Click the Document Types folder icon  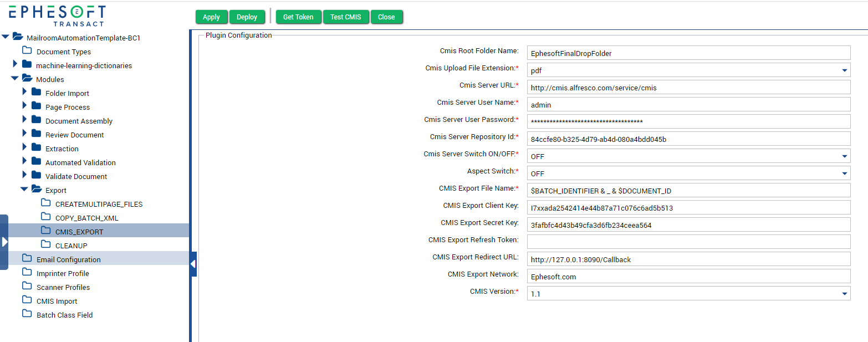pyautogui.click(x=27, y=50)
